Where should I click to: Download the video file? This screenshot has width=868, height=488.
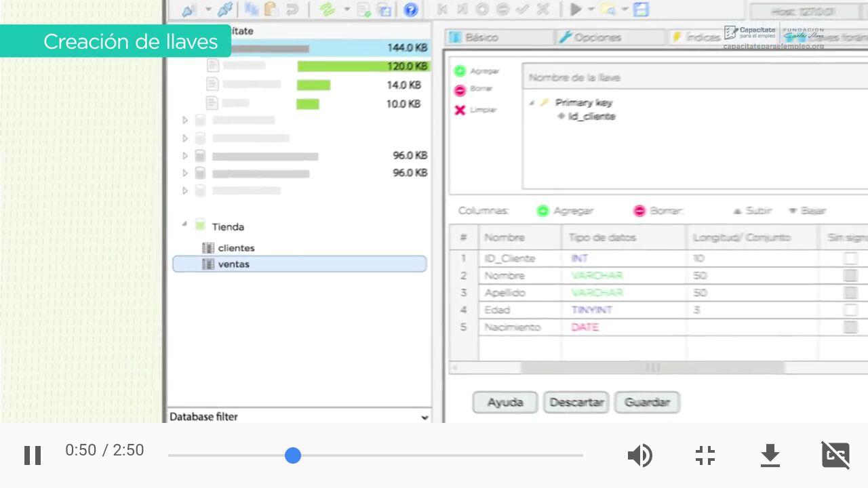coord(770,455)
